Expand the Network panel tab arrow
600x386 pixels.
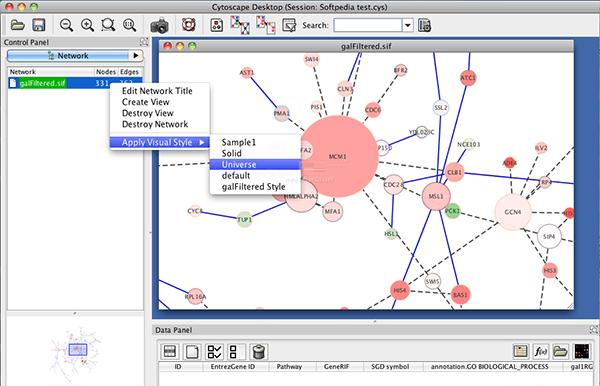(136, 55)
